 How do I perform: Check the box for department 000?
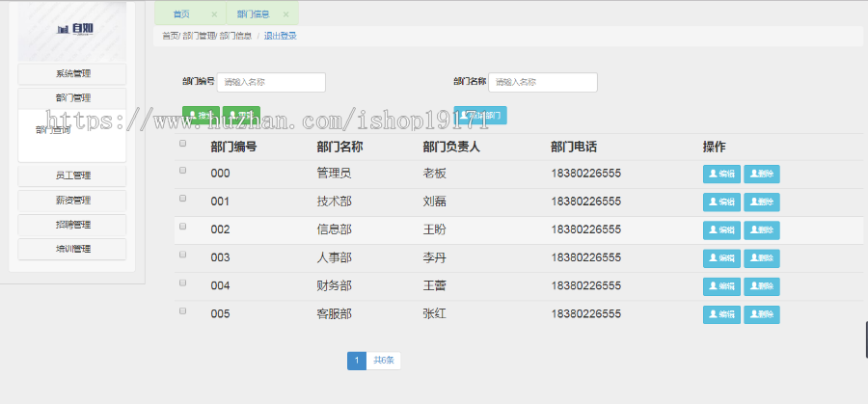pos(182,171)
